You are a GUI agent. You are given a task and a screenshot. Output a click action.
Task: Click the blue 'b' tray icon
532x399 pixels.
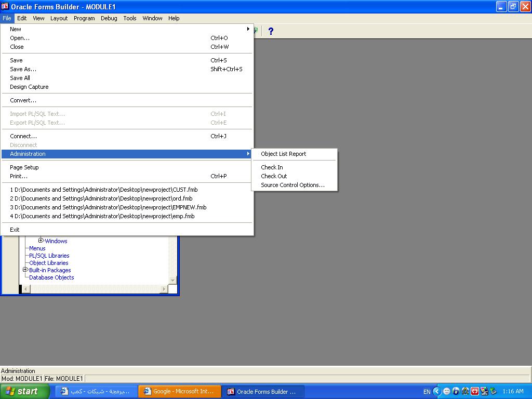[x=456, y=392]
